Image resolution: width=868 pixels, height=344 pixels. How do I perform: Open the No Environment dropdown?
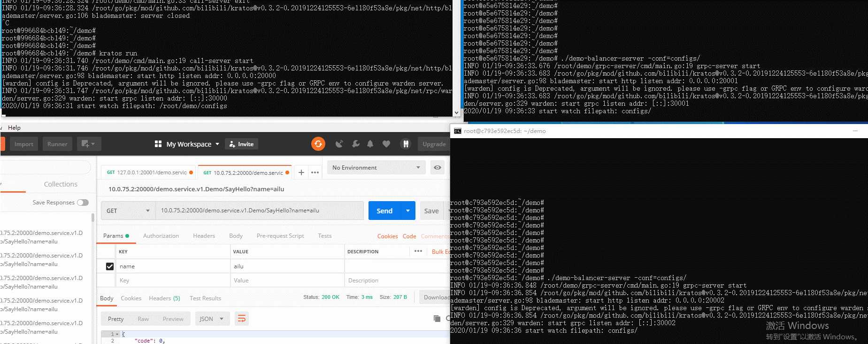click(376, 167)
